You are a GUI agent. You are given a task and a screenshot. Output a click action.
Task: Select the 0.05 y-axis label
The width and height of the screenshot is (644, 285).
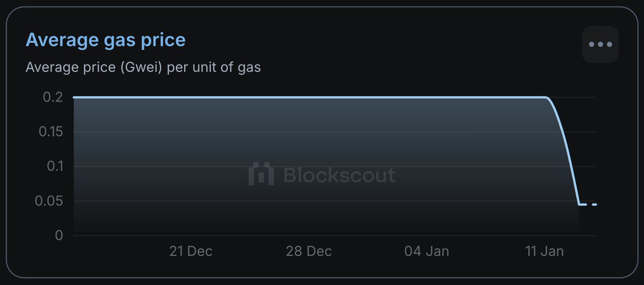tap(49, 201)
